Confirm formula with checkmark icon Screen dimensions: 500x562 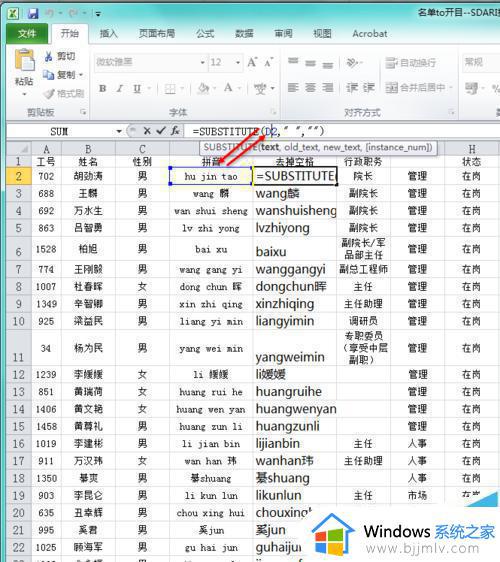[161, 131]
